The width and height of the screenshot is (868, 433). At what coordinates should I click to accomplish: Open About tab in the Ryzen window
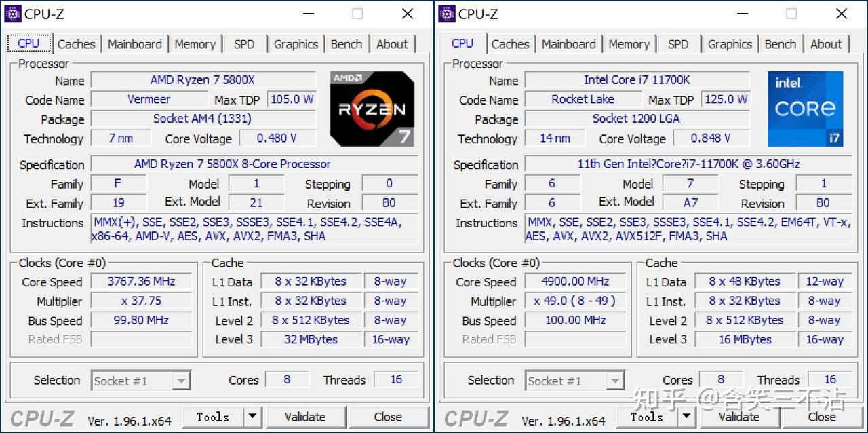[x=392, y=44]
